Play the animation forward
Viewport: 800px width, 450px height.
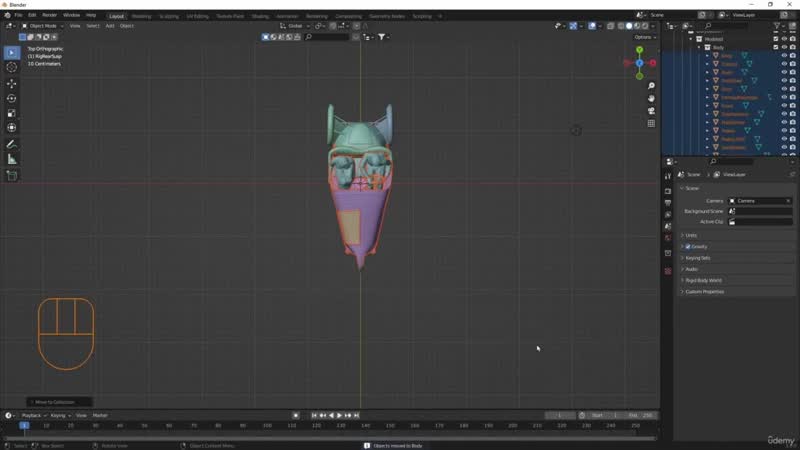(339, 416)
